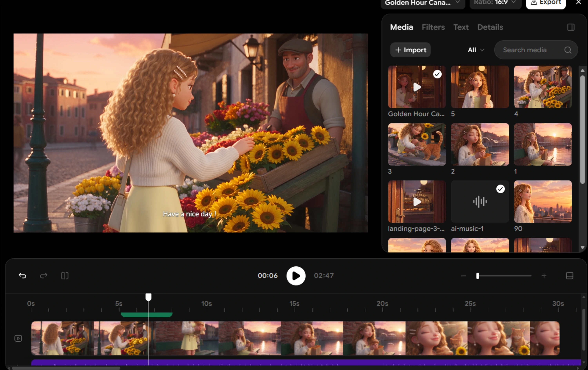Focus the Search media field
The height and width of the screenshot is (370, 588).
coord(536,50)
